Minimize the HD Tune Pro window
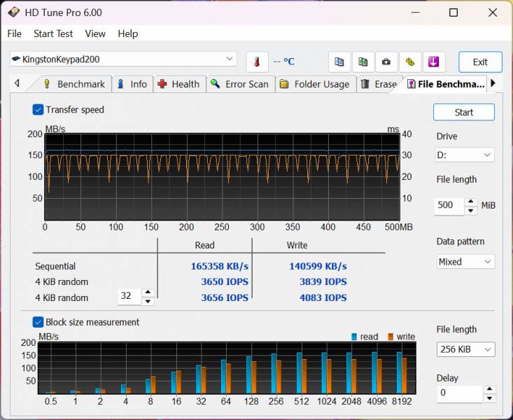Viewport: 513px width, 420px height. tap(415, 13)
